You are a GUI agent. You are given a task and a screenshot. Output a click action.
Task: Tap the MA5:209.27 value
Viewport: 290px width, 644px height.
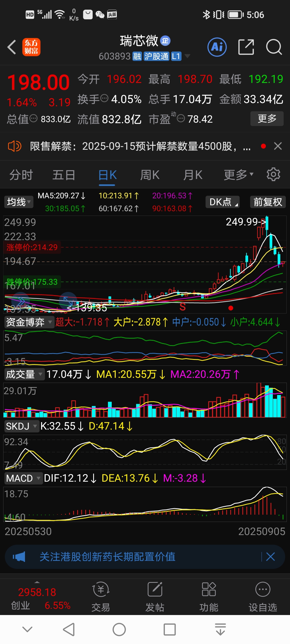tap(61, 196)
